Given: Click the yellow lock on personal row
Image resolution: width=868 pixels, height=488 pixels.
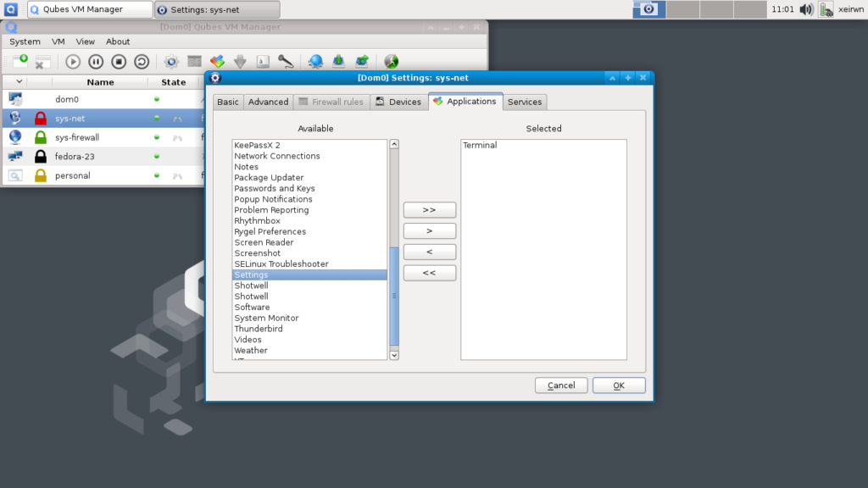Looking at the screenshot, I should click(41, 175).
